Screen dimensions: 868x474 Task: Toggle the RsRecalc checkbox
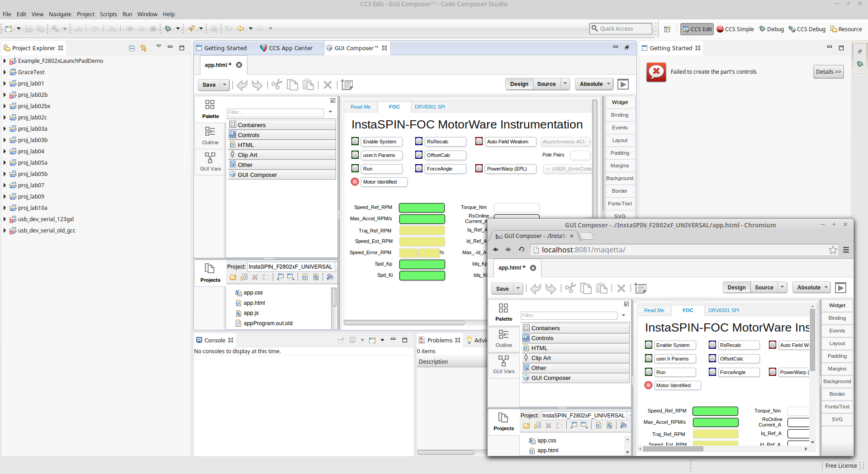[419, 142]
